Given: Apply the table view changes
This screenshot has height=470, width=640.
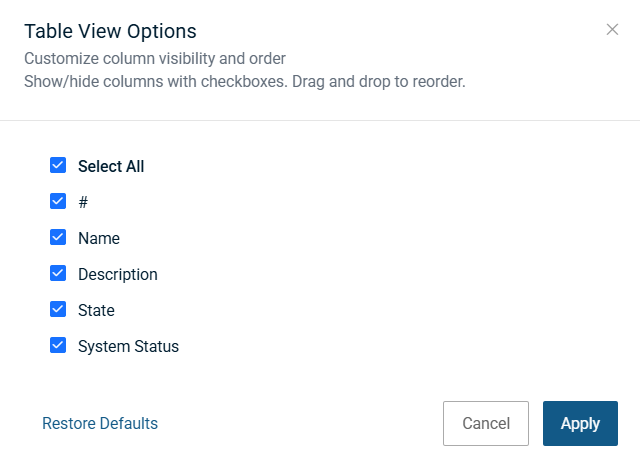Looking at the screenshot, I should click(x=580, y=424).
